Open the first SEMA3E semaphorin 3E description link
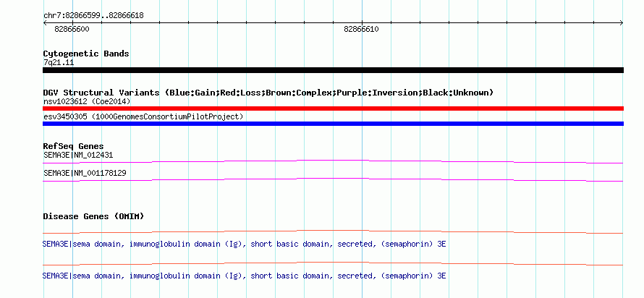The image size is (644, 298). [245, 244]
